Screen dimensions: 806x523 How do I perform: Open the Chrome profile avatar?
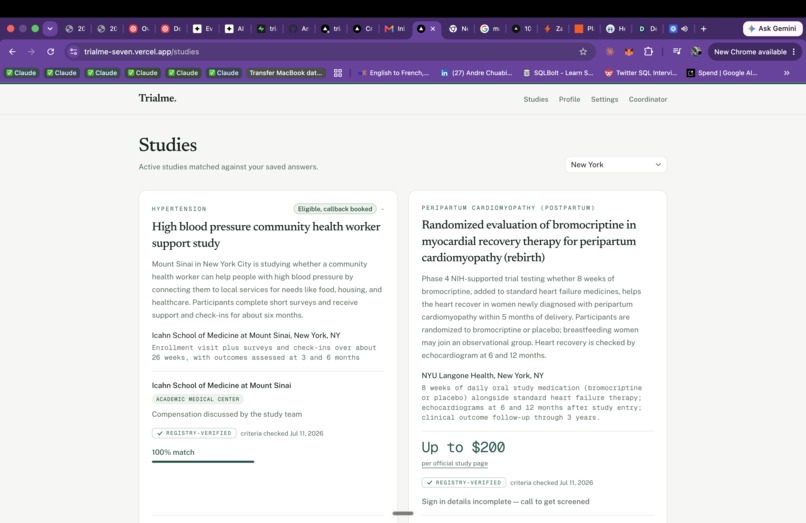click(x=696, y=51)
